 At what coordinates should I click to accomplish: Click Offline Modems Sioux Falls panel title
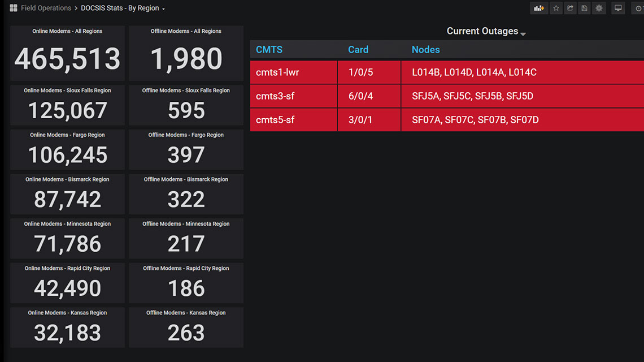click(186, 90)
